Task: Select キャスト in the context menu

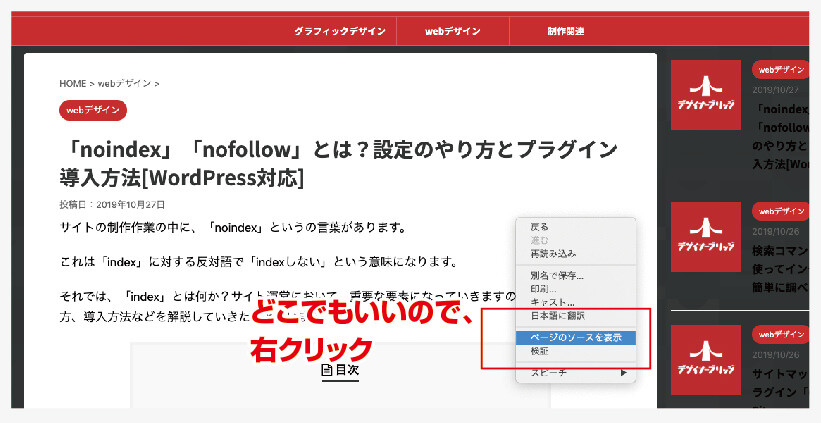Action: (552, 301)
